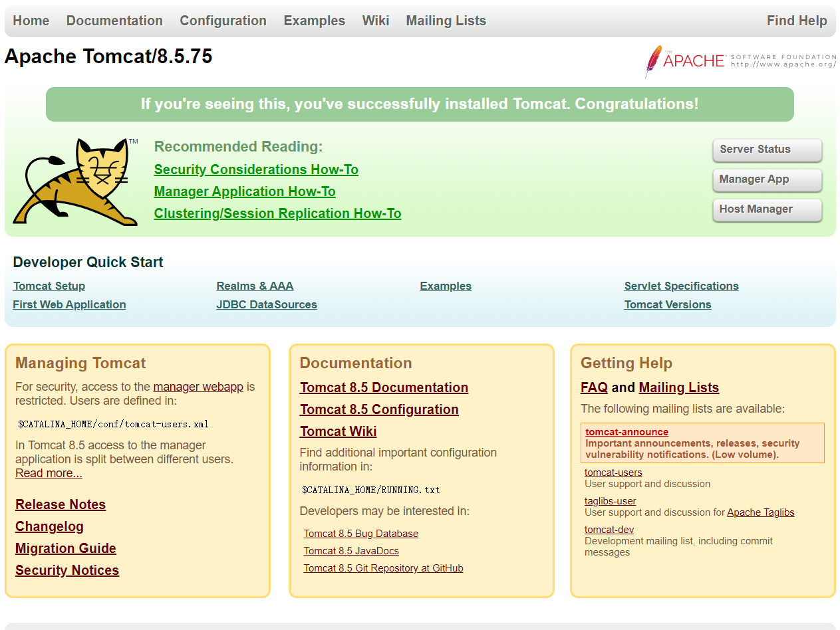Click the Recommended Reading: heading
The height and width of the screenshot is (630, 840).
click(238, 147)
